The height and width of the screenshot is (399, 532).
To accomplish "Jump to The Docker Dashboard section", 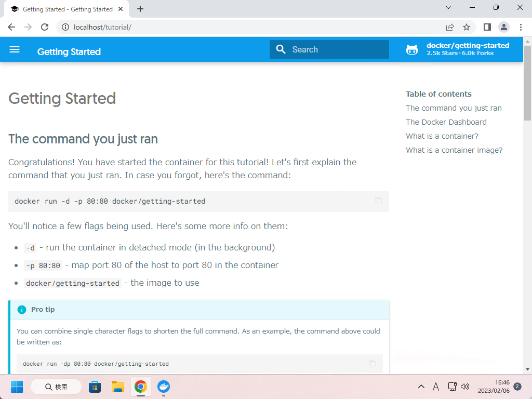I will (x=446, y=122).
